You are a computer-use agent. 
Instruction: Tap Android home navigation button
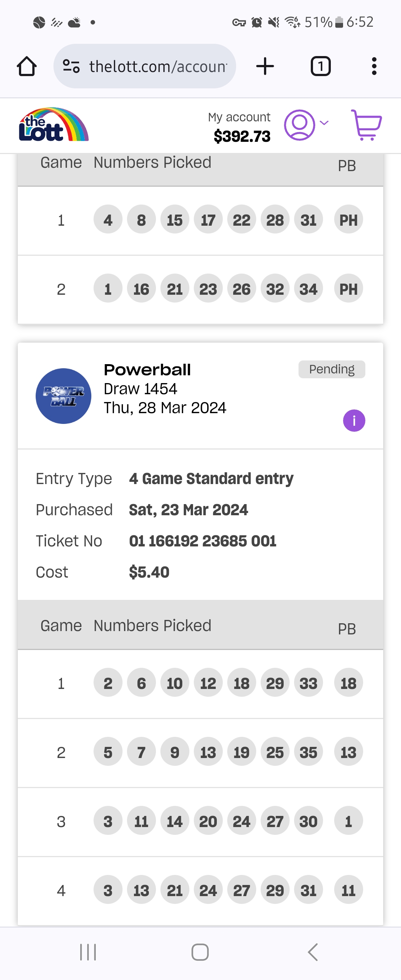point(200,952)
